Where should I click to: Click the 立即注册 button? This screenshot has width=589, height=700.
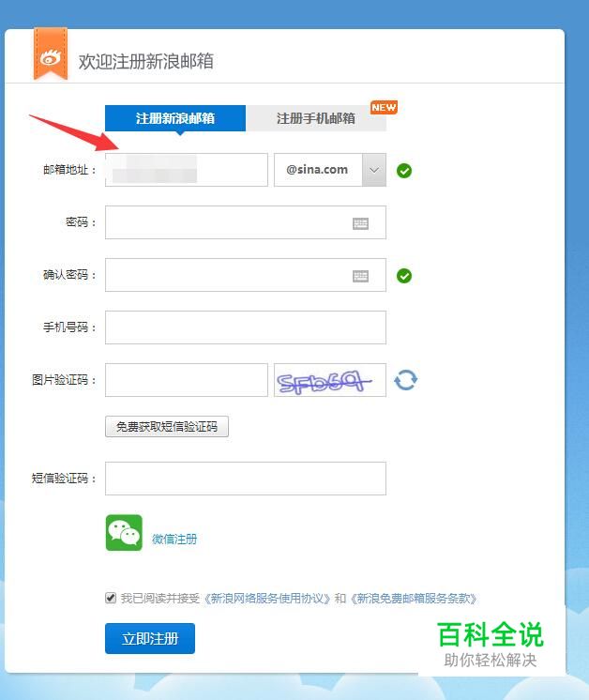tap(150, 638)
